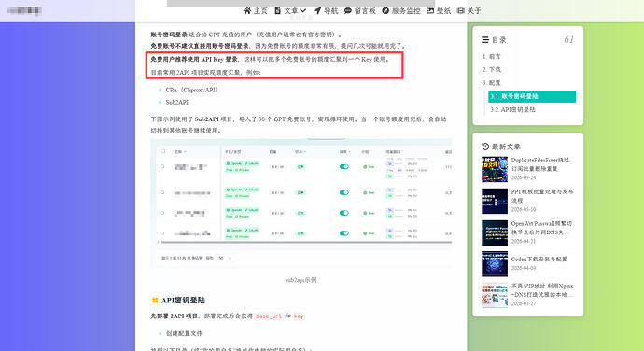The width and height of the screenshot is (644, 351).
Task: Open the OpenWrt Passwall频繁切换 article title
Action: coord(541,228)
